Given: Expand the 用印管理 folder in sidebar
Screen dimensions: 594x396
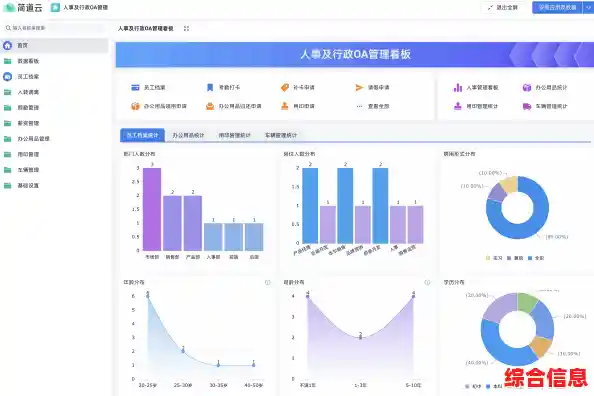Looking at the screenshot, I should tap(8, 154).
